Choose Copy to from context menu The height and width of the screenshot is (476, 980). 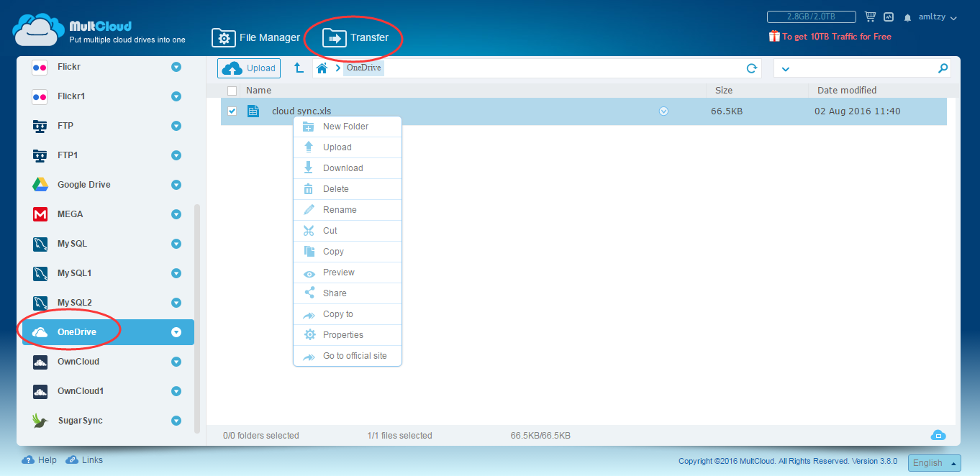pyautogui.click(x=348, y=314)
